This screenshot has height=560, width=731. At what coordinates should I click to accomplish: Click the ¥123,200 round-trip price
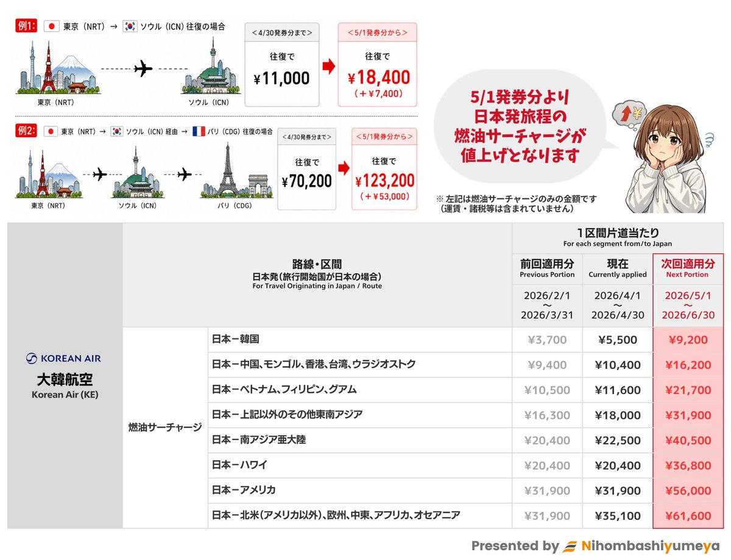click(384, 180)
